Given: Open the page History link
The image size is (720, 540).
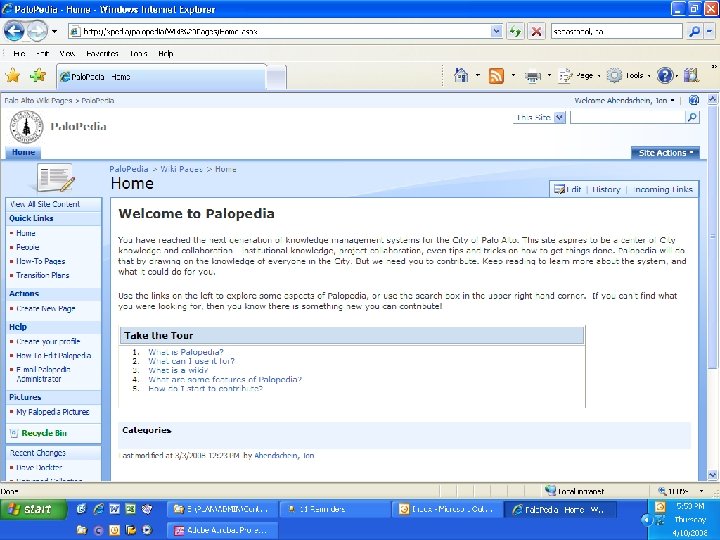Looking at the screenshot, I should tap(606, 189).
